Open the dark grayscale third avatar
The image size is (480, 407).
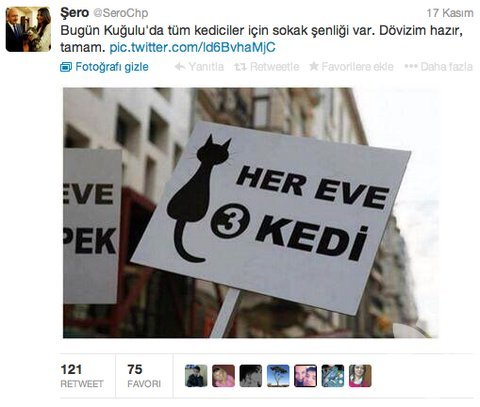(x=251, y=376)
